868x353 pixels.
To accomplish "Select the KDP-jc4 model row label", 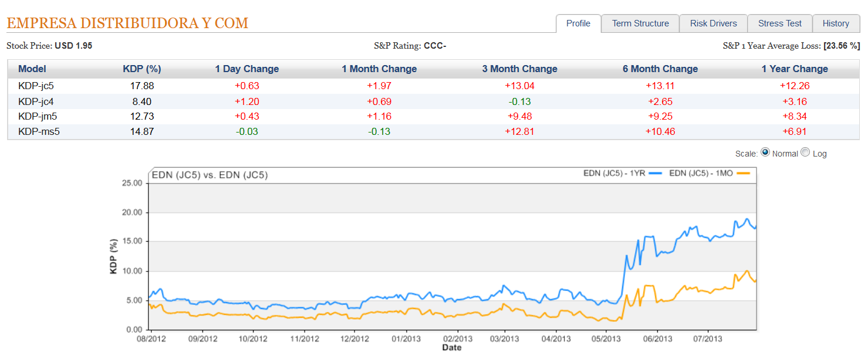I will point(36,101).
